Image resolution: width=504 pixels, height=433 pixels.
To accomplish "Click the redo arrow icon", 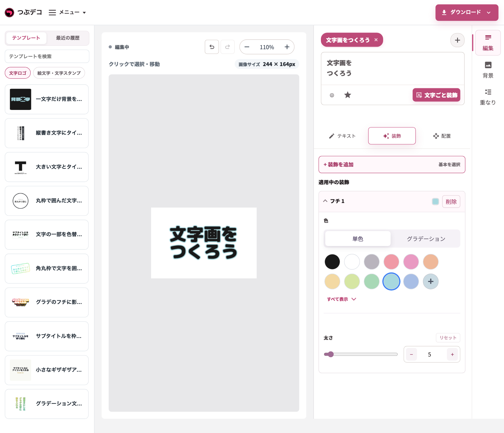I will (x=228, y=47).
